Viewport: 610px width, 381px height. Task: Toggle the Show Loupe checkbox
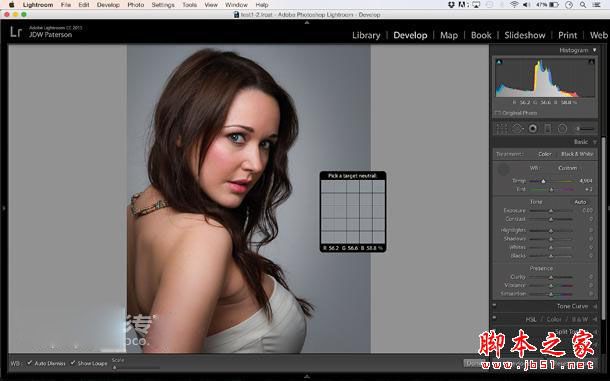[x=73, y=363]
